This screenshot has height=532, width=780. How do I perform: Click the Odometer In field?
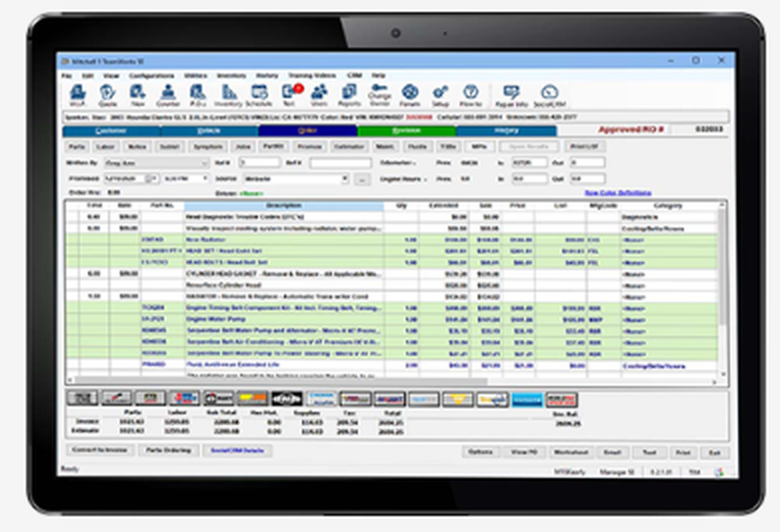pyautogui.click(x=530, y=163)
